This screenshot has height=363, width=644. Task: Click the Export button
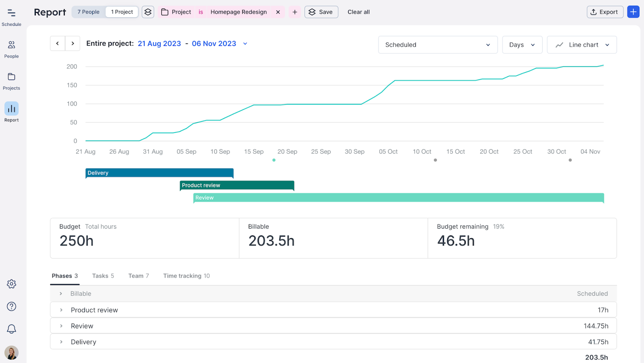[605, 12]
